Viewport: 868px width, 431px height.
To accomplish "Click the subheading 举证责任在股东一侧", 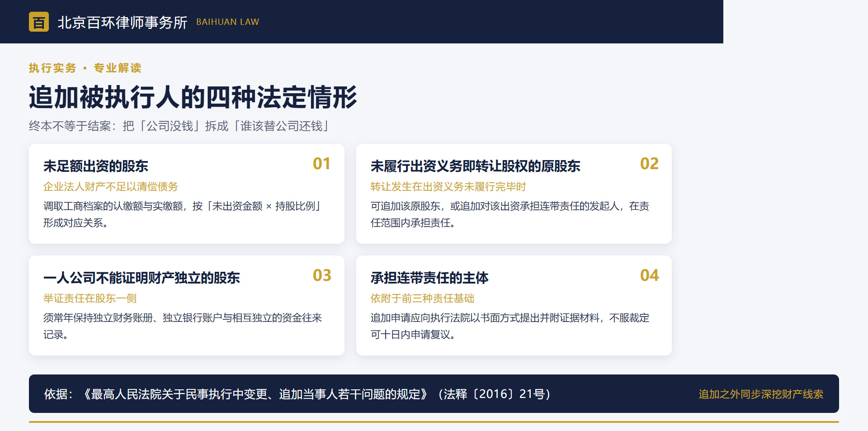I will (x=90, y=298).
